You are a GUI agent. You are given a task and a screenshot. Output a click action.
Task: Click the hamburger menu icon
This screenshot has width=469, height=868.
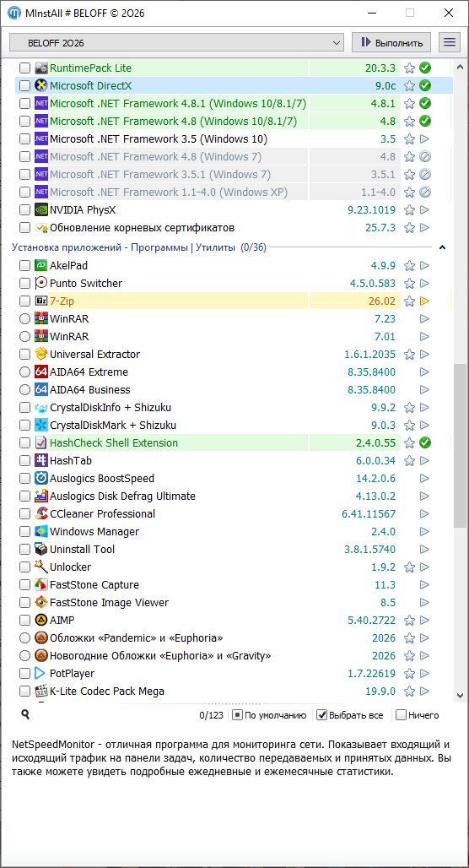[x=450, y=42]
